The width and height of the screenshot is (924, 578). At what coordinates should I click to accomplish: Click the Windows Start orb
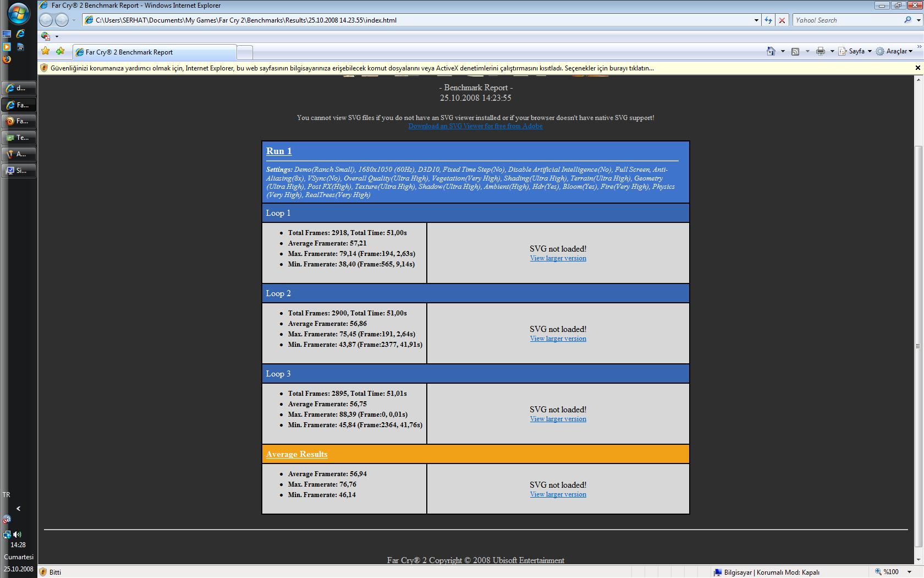pyautogui.click(x=18, y=13)
